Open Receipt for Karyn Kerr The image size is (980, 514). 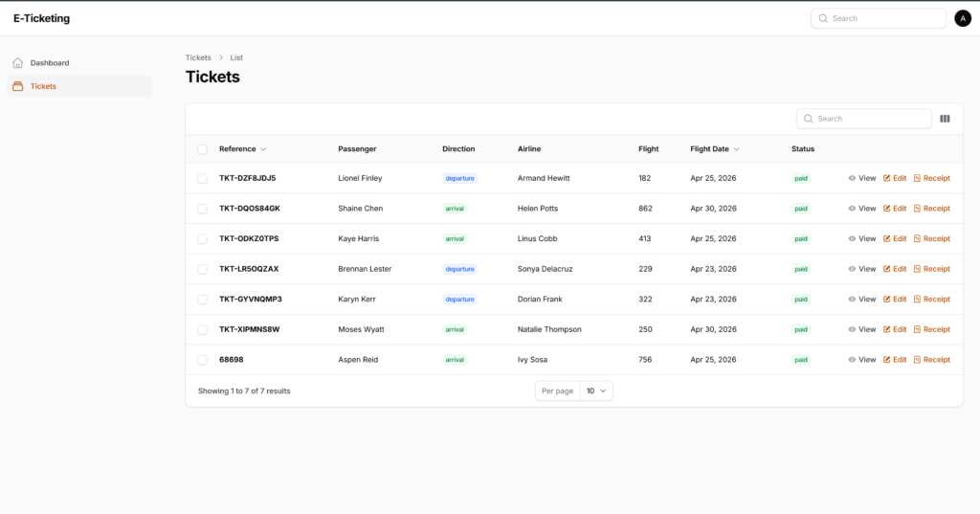[x=932, y=299]
